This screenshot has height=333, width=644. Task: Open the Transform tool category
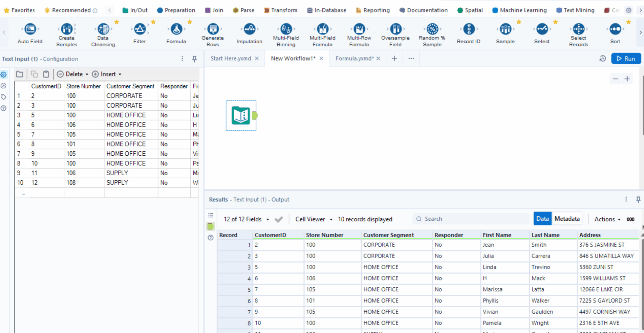pyautogui.click(x=281, y=10)
